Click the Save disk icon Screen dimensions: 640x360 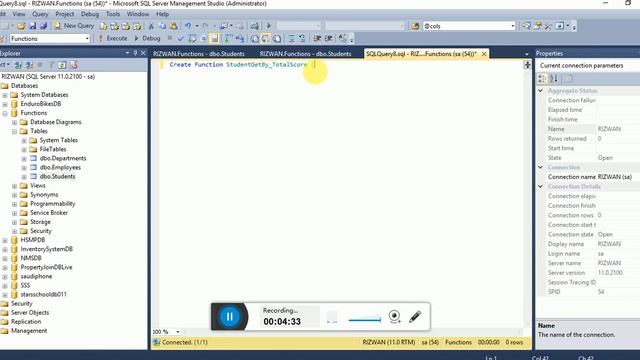click(x=32, y=26)
